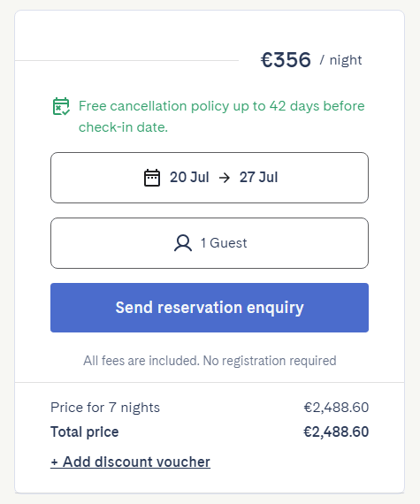Image resolution: width=420 pixels, height=504 pixels.
Task: Click the €356 per night price
Action: tap(286, 60)
